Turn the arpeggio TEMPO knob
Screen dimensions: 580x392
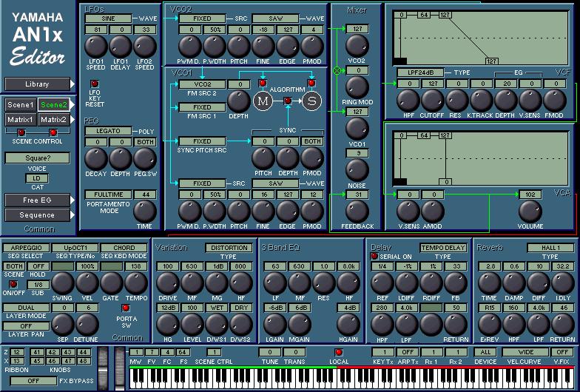pos(136,283)
